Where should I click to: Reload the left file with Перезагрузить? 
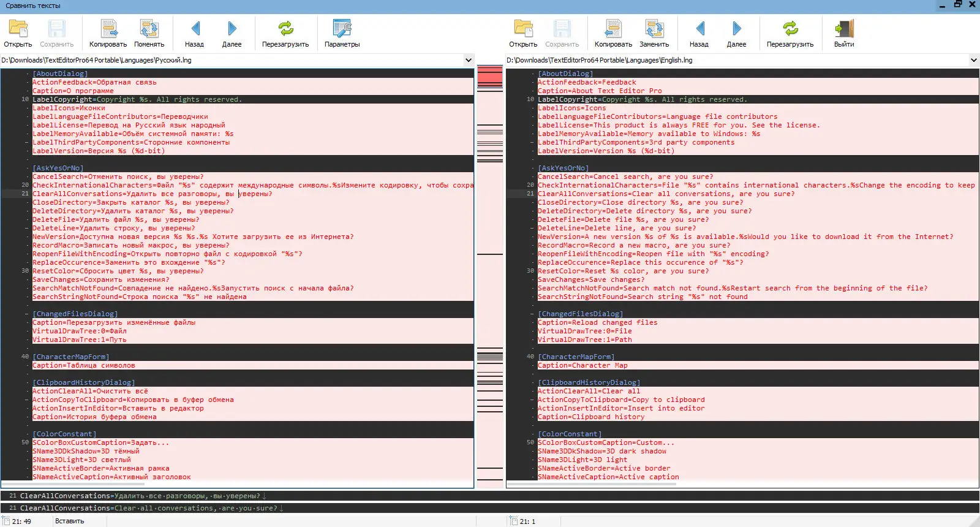pos(285,33)
